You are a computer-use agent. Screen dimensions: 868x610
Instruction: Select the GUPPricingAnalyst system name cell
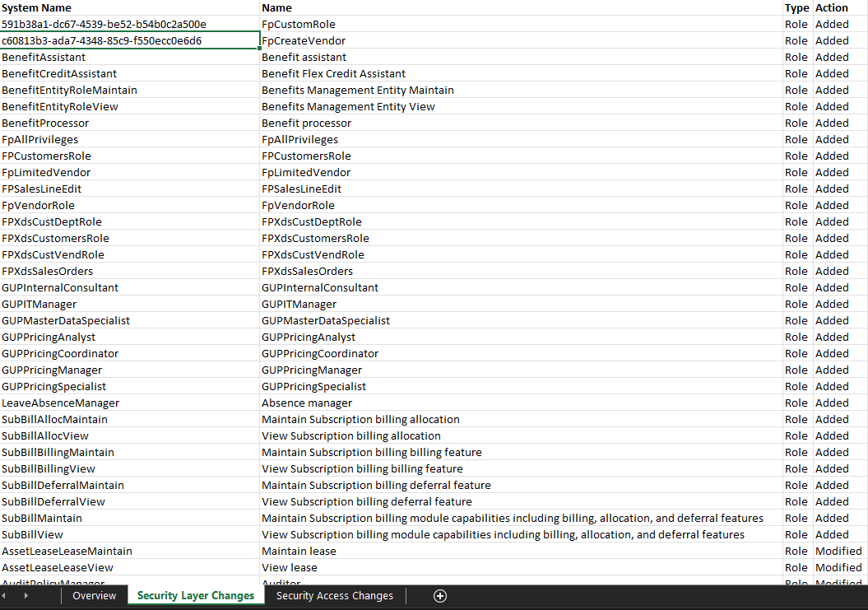tap(129, 337)
